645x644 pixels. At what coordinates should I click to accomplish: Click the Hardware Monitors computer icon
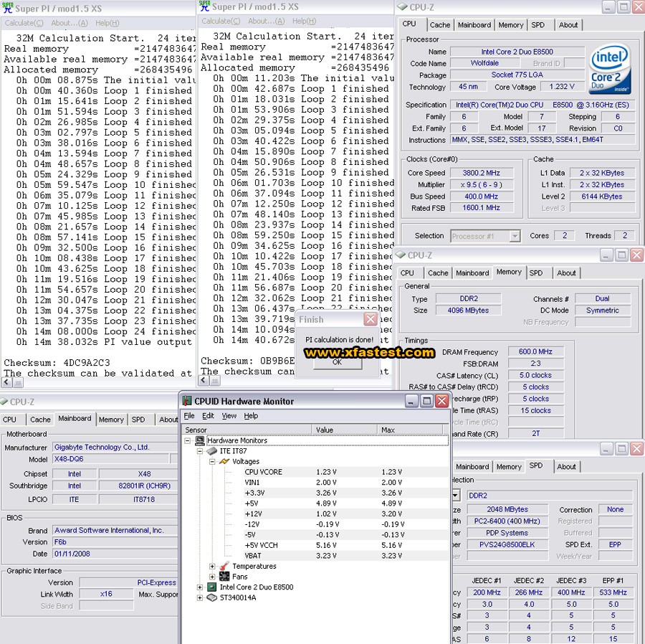click(x=200, y=441)
